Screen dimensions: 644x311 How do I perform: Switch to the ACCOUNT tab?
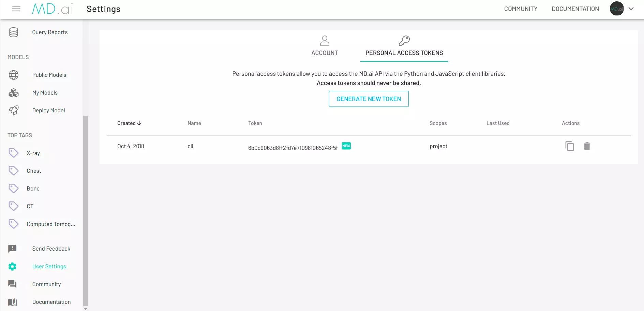pos(324,47)
